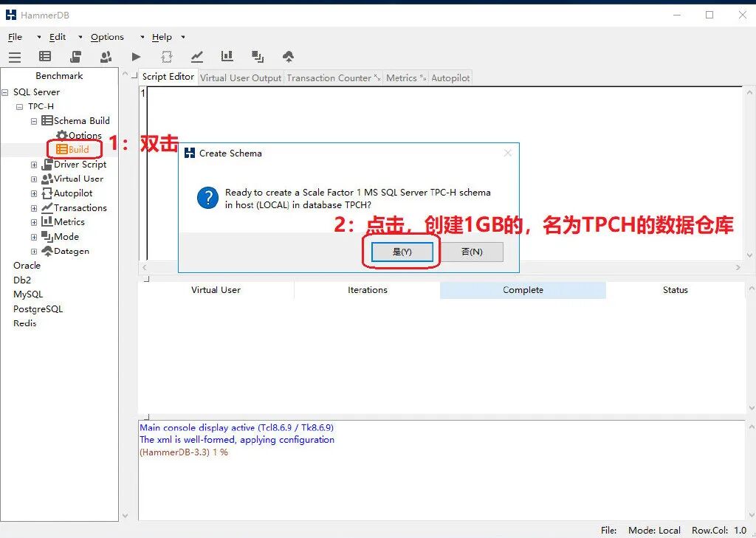Click the Datagen cloud icon in tree
Viewport: 756px width, 538px height.
tap(47, 251)
